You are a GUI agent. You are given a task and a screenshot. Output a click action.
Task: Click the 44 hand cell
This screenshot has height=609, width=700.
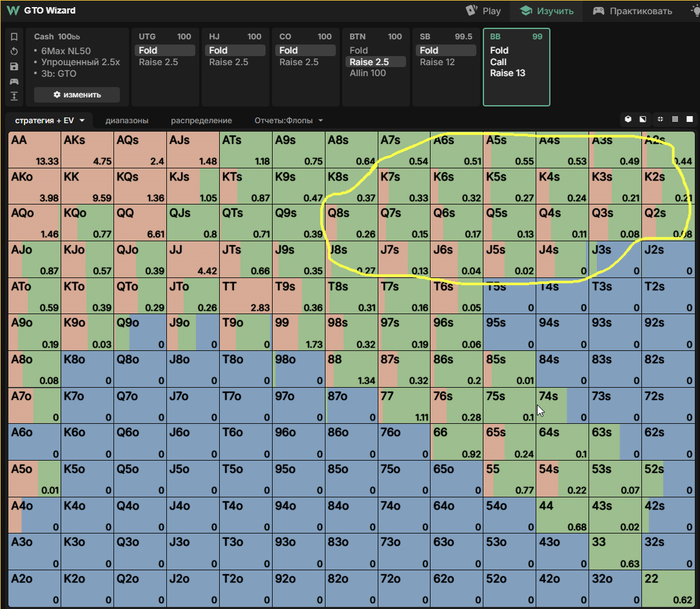(562, 515)
